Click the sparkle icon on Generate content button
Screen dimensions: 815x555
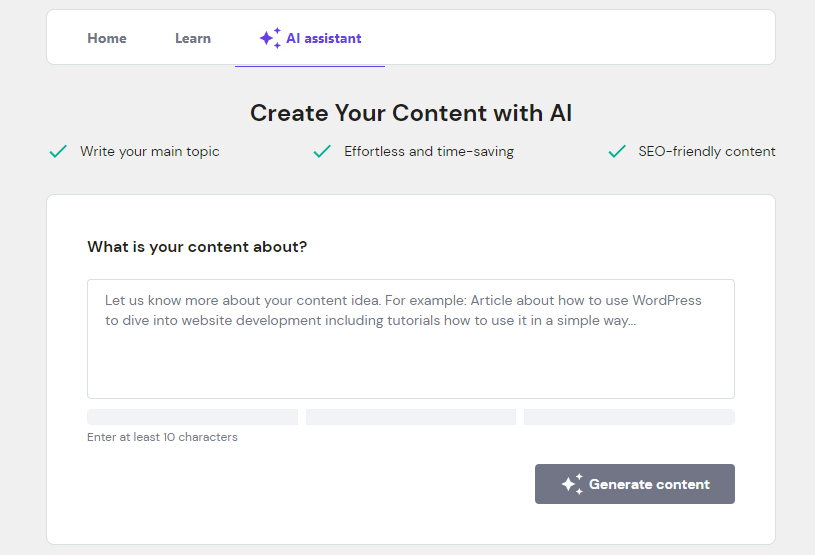(x=572, y=484)
